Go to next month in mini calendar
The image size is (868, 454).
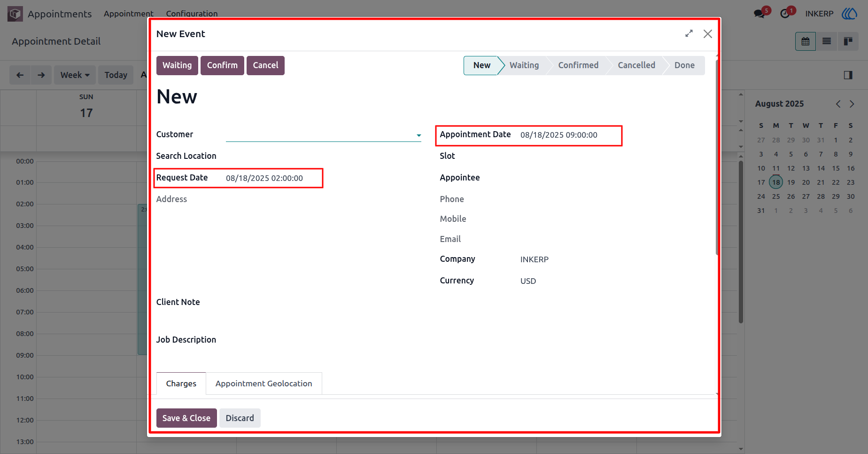(x=852, y=104)
